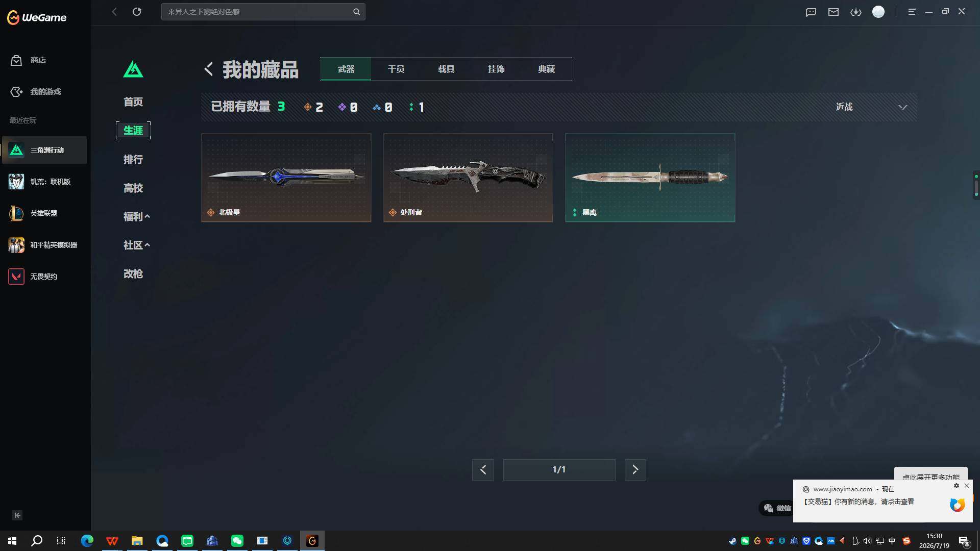The image size is (980, 551).
Task: Click the right-edge scrollbar handle
Action: (976, 185)
